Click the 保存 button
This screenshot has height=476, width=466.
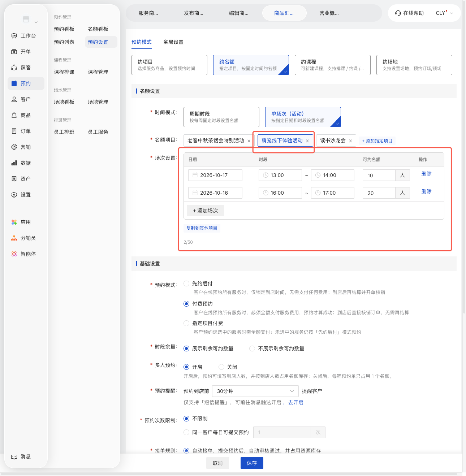point(252,463)
